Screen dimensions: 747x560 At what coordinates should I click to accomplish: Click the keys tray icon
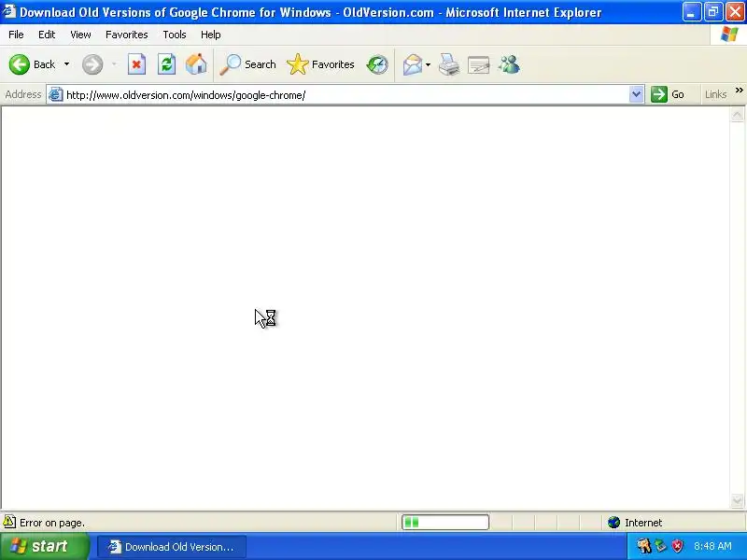(x=643, y=546)
